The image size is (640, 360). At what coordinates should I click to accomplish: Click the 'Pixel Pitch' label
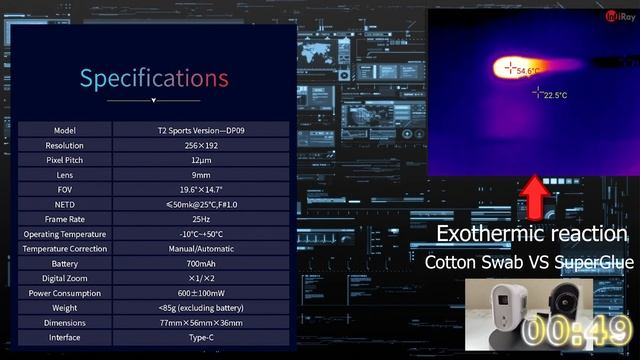[64, 160]
